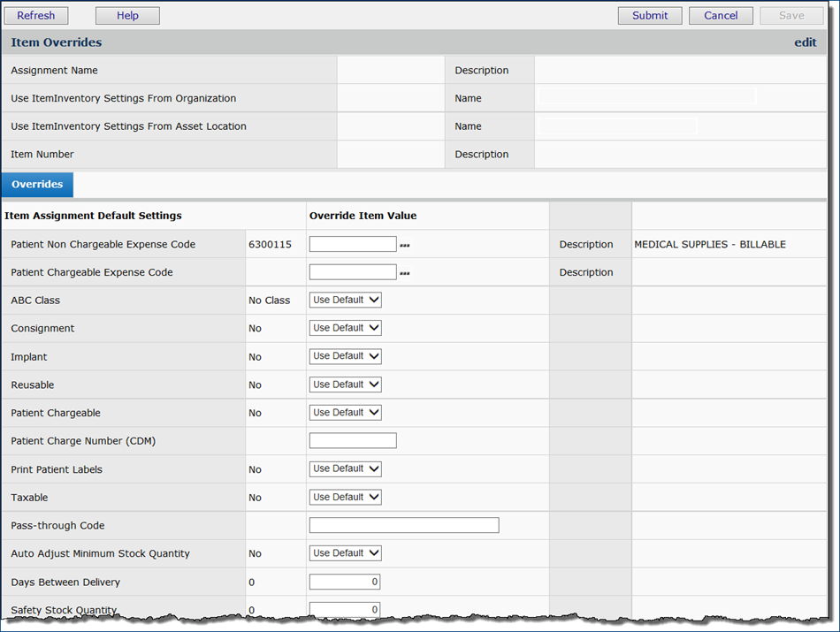The width and height of the screenshot is (840, 632).
Task: Switch to the Overrides tab
Action: coord(37,185)
